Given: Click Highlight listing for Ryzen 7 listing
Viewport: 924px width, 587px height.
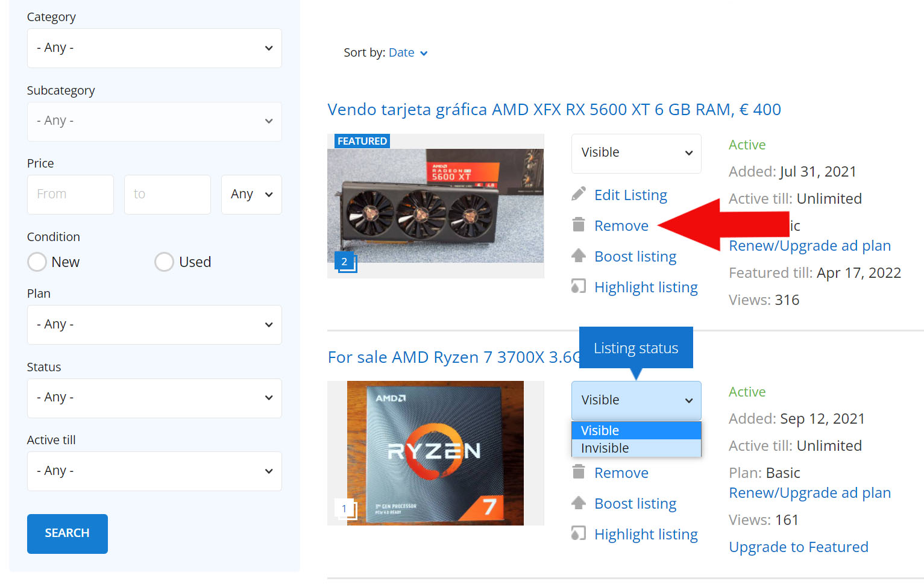Looking at the screenshot, I should tap(646, 534).
